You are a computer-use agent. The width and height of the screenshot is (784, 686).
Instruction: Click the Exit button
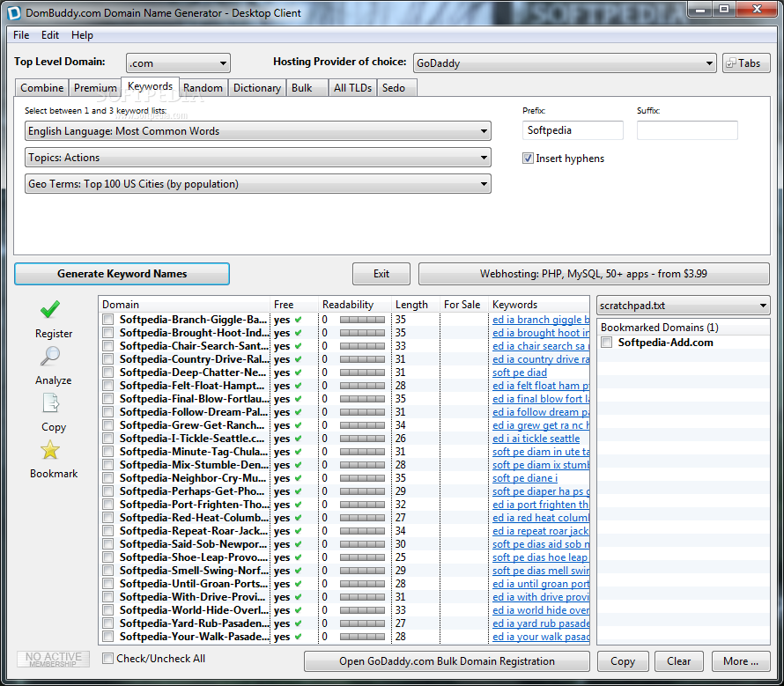pos(381,274)
